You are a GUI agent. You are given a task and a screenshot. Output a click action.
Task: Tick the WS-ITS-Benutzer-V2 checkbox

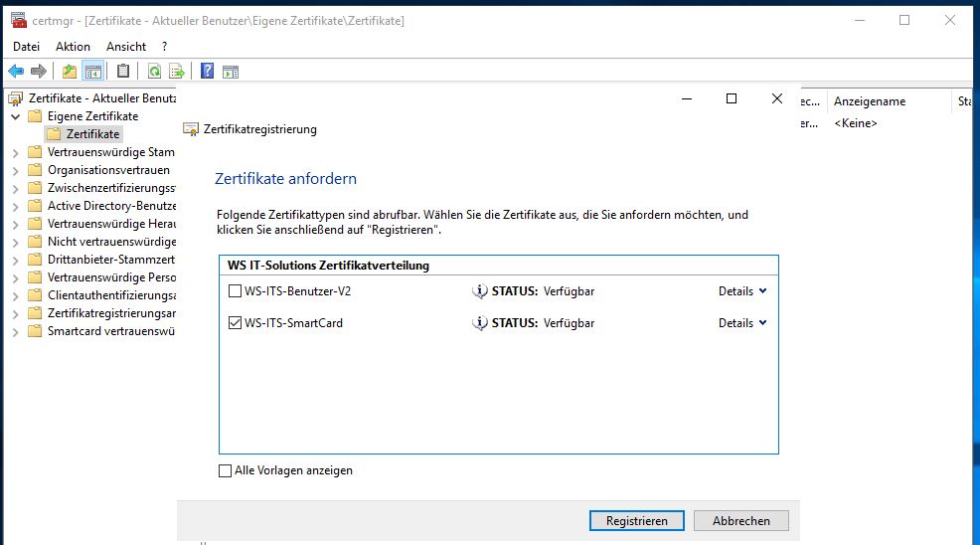point(235,291)
